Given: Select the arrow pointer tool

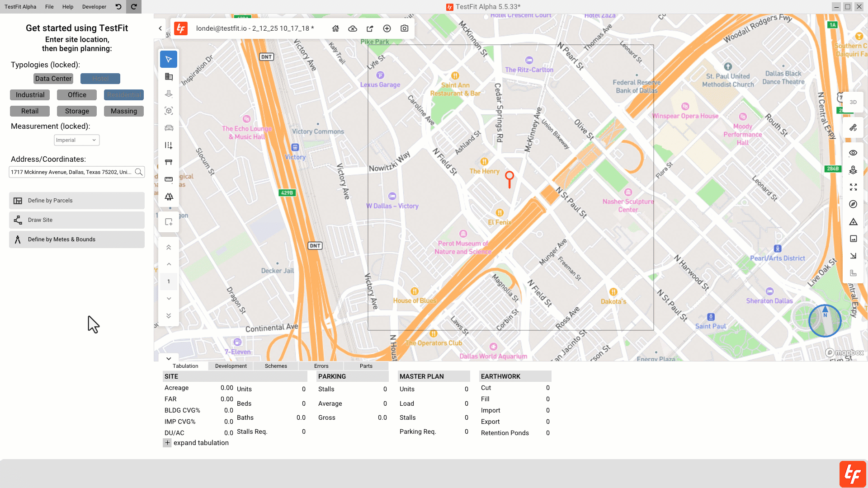Looking at the screenshot, I should point(169,59).
